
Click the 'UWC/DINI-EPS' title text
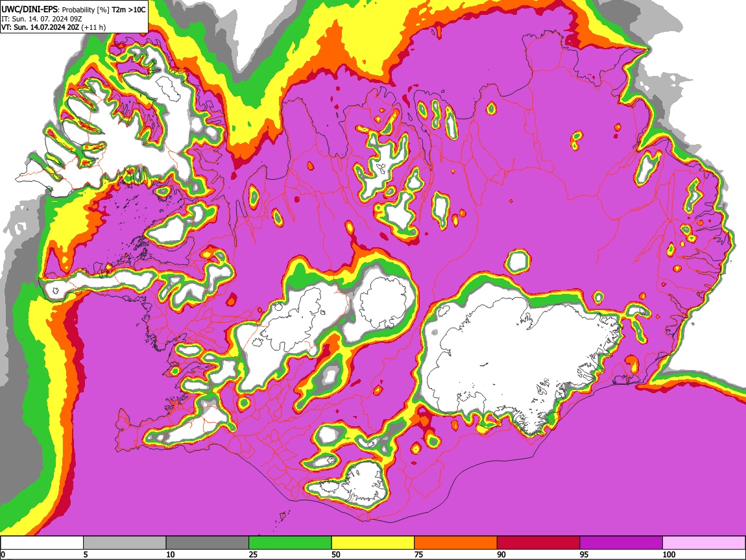pos(29,10)
